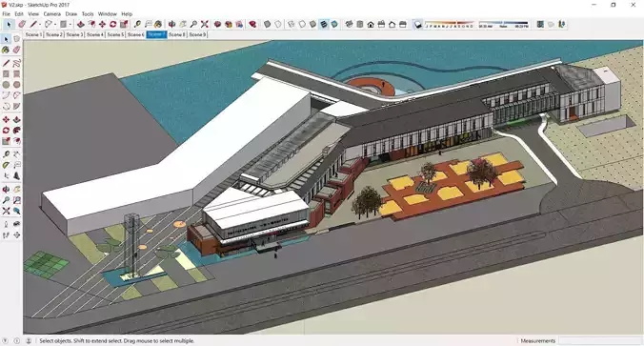Activate the Look Around tool

click(16, 224)
